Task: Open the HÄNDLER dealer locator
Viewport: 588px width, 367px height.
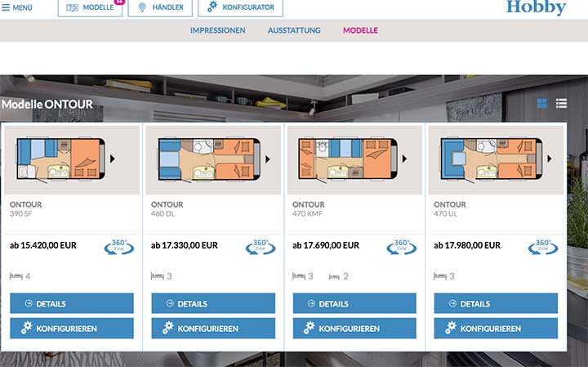Action: [160, 7]
